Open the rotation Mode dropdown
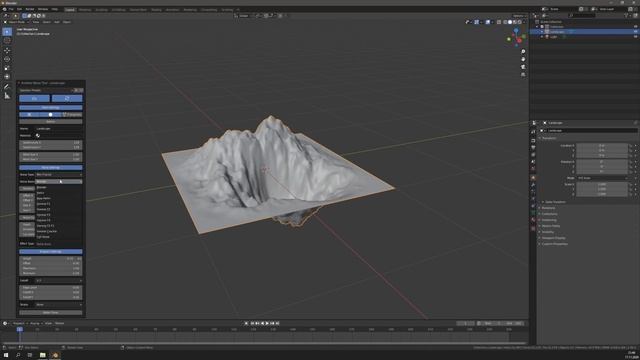 [x=602, y=178]
